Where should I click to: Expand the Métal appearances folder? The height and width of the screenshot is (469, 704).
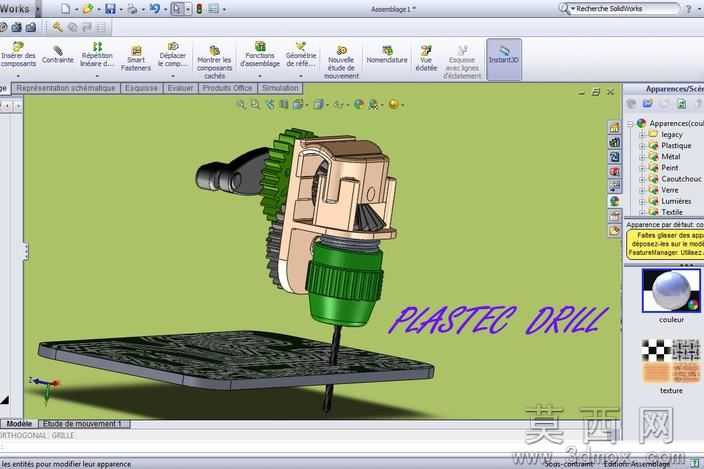click(x=642, y=157)
